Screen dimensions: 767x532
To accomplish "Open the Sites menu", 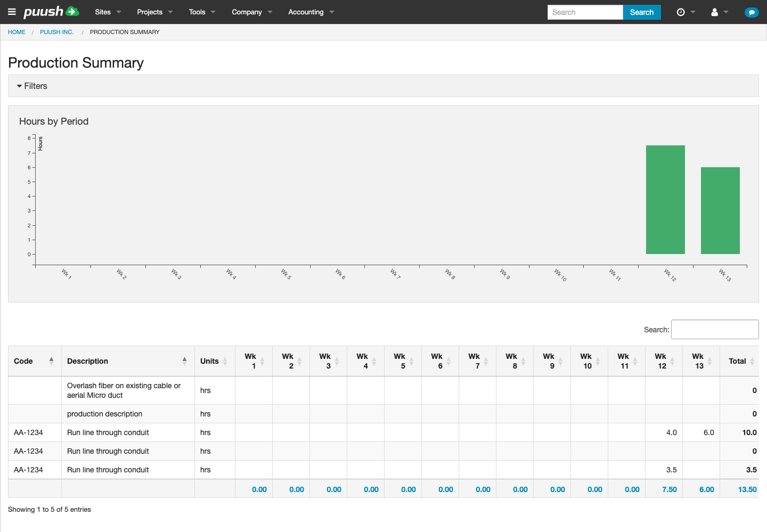I will point(108,12).
